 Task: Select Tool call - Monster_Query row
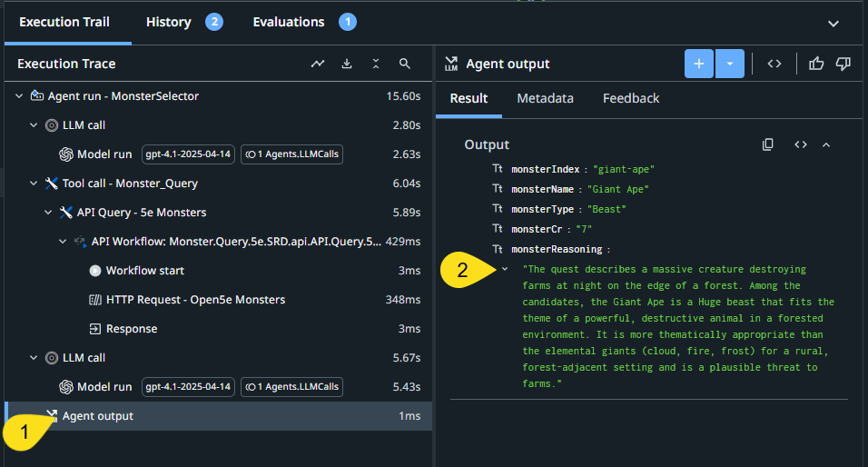tap(218, 184)
